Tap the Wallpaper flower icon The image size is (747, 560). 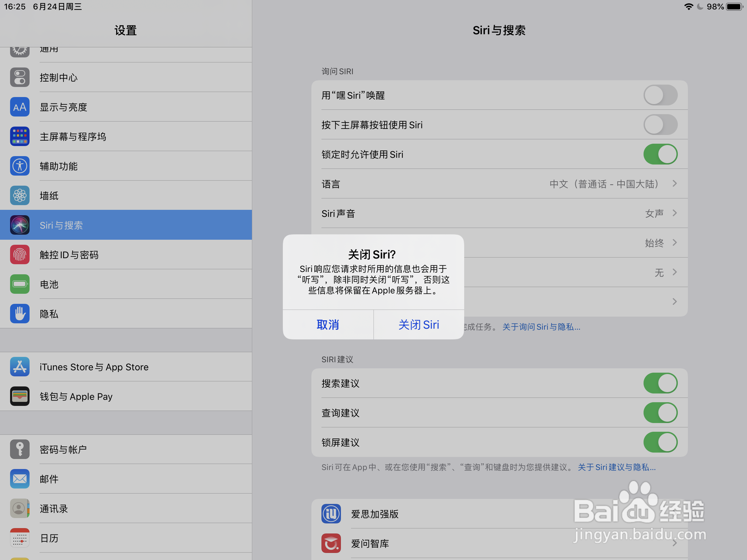[19, 195]
